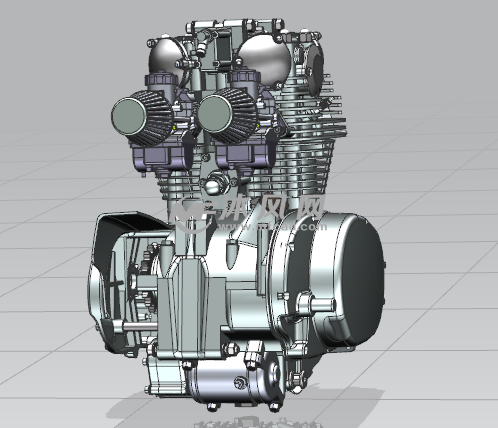
Task: Click the round cam cover on cylinder head
Action: [x=316, y=69]
